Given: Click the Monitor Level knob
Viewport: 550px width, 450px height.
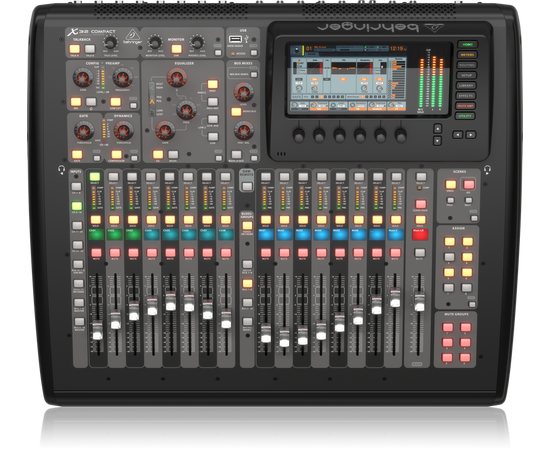Looking at the screenshot, I should click(154, 42).
